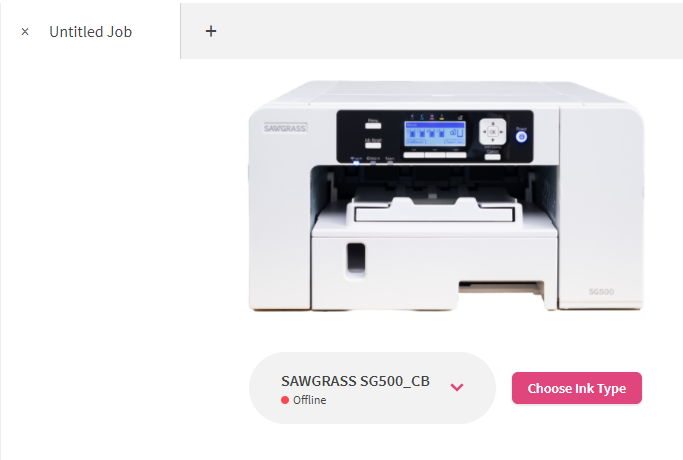Click the Menu button on printer panel
683x460 pixels.
pos(373,125)
